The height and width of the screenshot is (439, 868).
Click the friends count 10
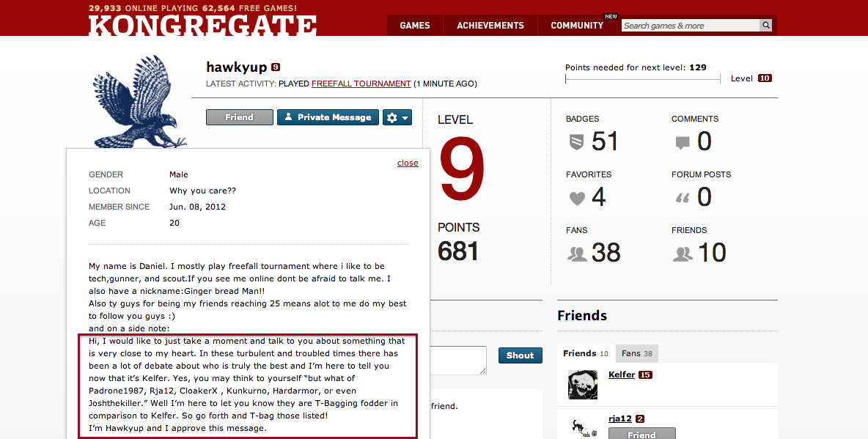(x=712, y=254)
